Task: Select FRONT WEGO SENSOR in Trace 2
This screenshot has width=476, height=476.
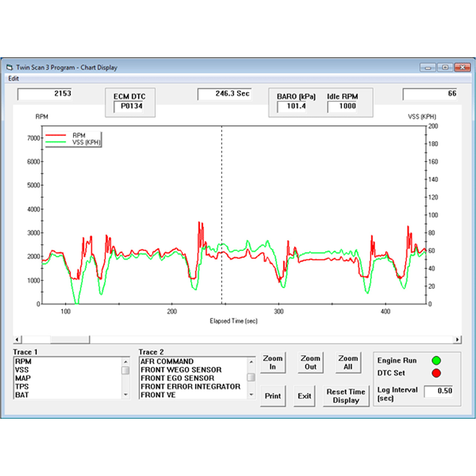Action: click(x=181, y=370)
